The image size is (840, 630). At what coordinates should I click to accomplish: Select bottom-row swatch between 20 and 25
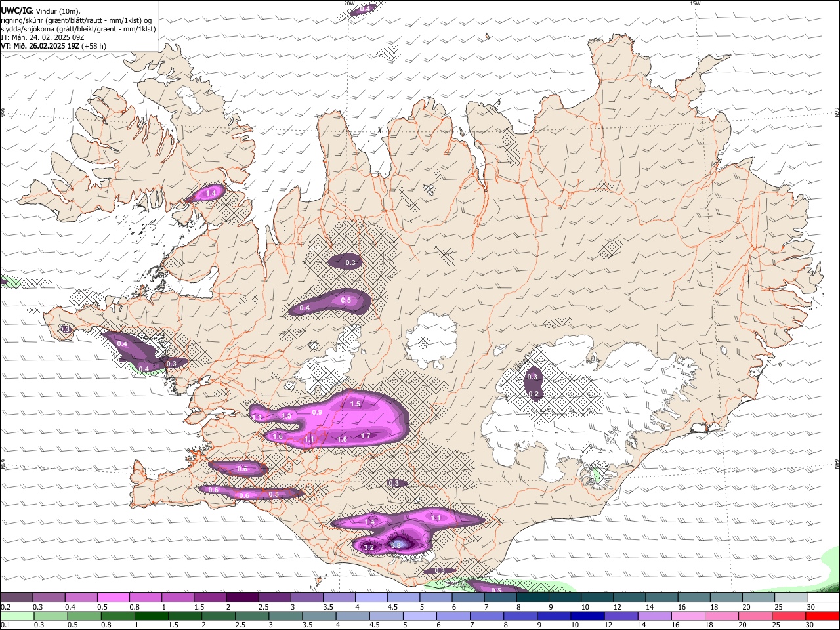[x=754, y=616]
